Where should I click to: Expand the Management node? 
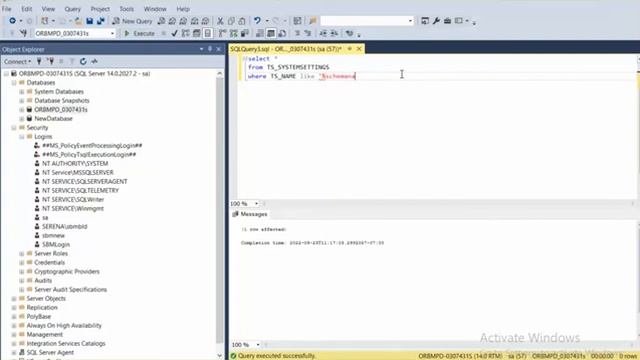(x=14, y=335)
